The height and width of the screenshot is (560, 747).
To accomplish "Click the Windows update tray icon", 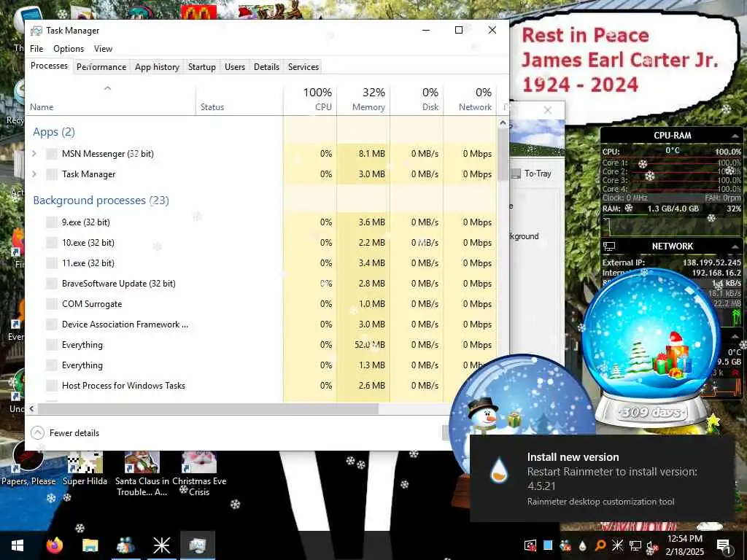I will click(x=530, y=545).
